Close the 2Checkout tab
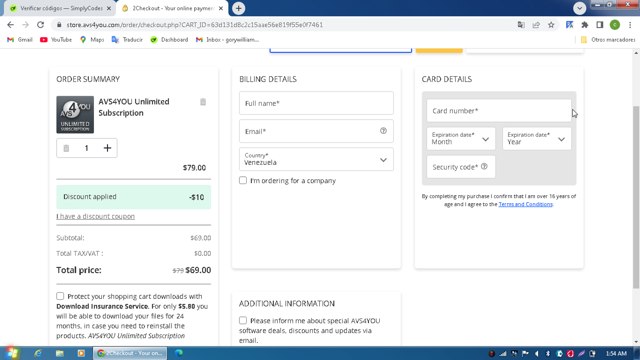640x360 pixels. point(221,9)
